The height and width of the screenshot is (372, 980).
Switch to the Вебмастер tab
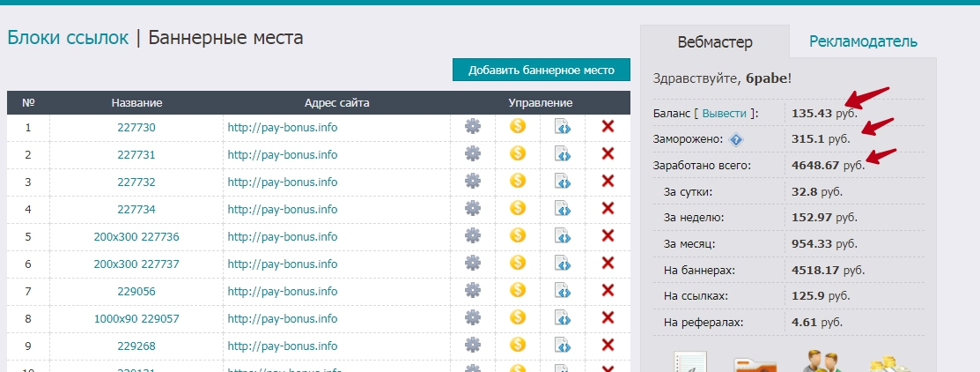click(x=715, y=42)
